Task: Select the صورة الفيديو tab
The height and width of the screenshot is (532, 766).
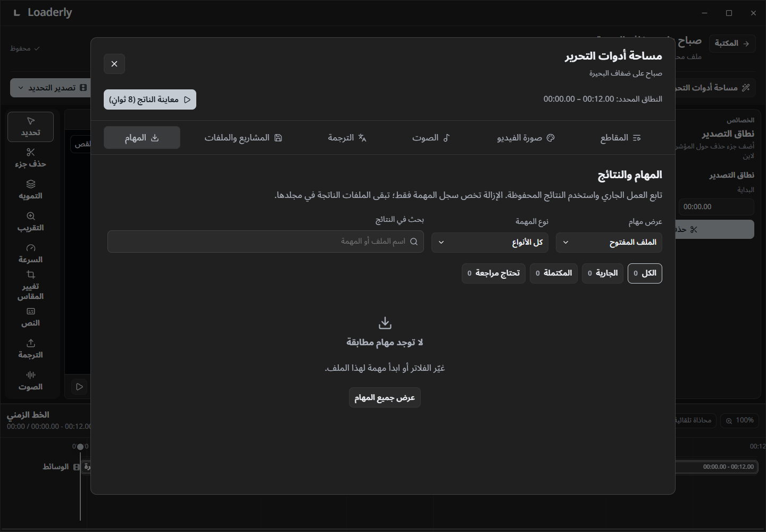Action: (526, 138)
